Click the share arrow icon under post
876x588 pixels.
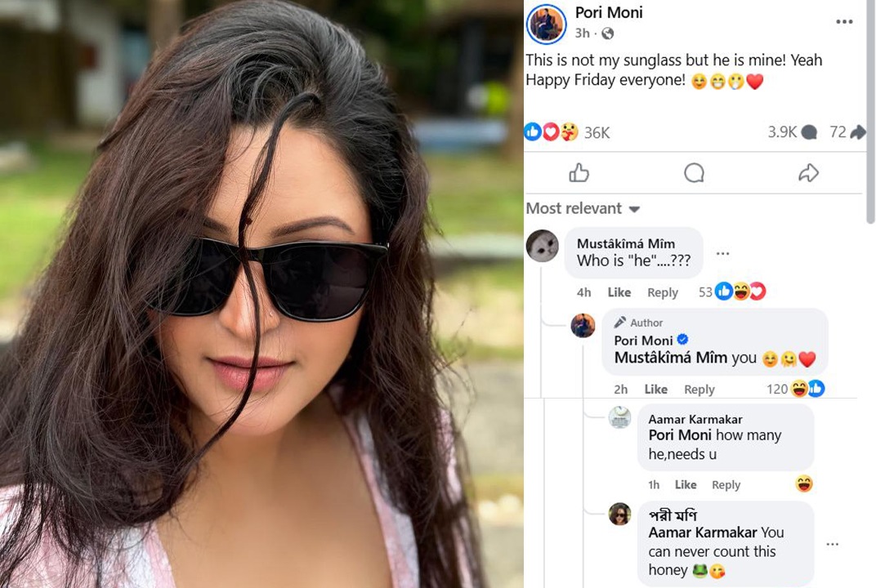click(x=808, y=173)
